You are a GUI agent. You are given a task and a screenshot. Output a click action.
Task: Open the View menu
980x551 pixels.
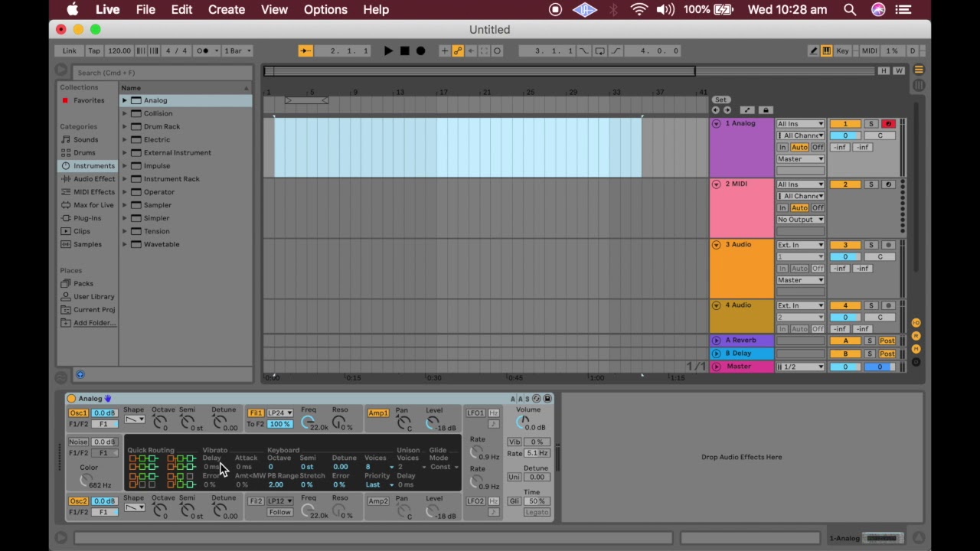pyautogui.click(x=274, y=10)
